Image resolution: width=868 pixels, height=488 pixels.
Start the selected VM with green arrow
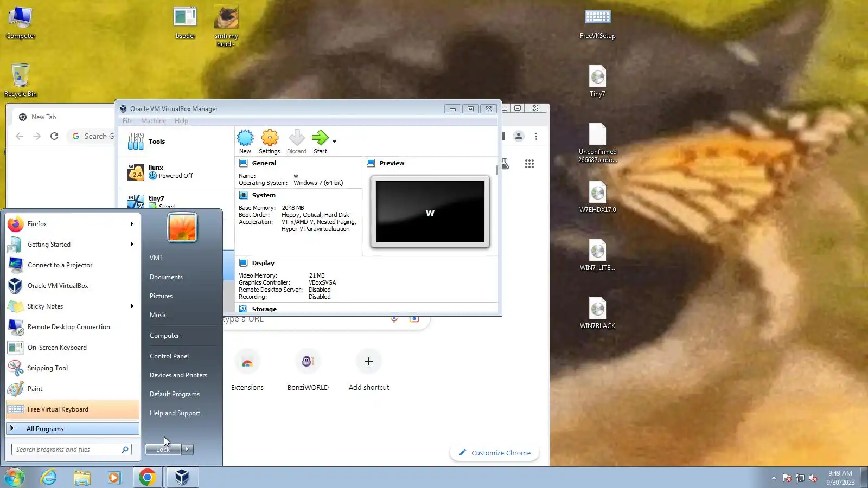pos(320,142)
